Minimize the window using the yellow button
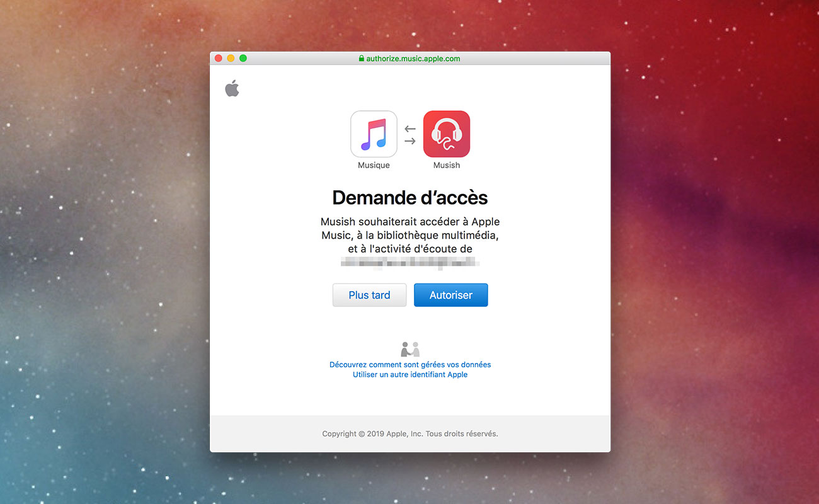Image resolution: width=819 pixels, height=504 pixels. click(x=231, y=59)
